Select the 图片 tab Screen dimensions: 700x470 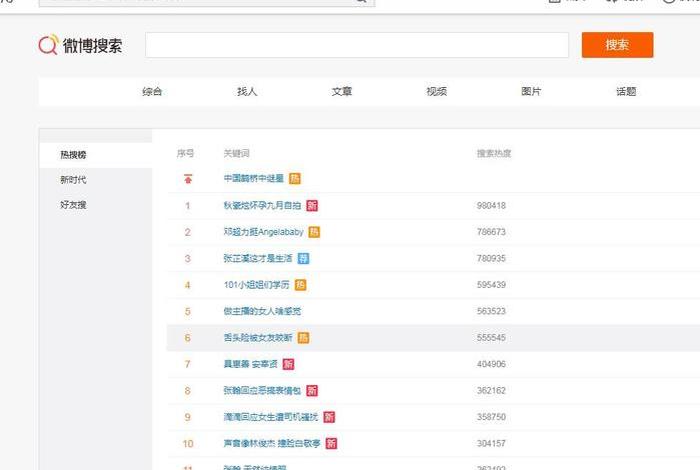coord(531,92)
